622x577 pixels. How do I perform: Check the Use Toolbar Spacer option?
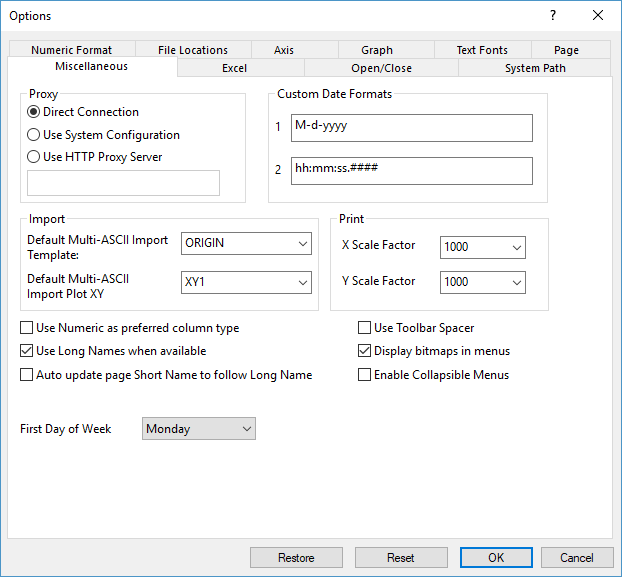pos(365,327)
